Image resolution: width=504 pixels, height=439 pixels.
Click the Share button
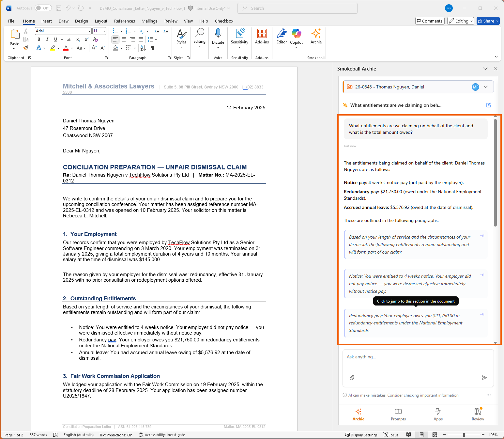tap(488, 21)
